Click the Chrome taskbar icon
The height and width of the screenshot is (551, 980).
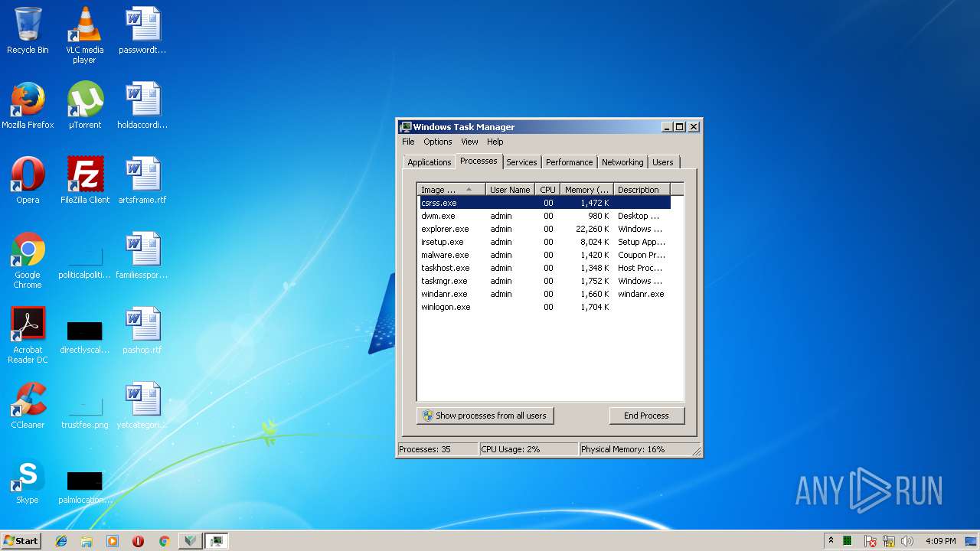point(164,541)
